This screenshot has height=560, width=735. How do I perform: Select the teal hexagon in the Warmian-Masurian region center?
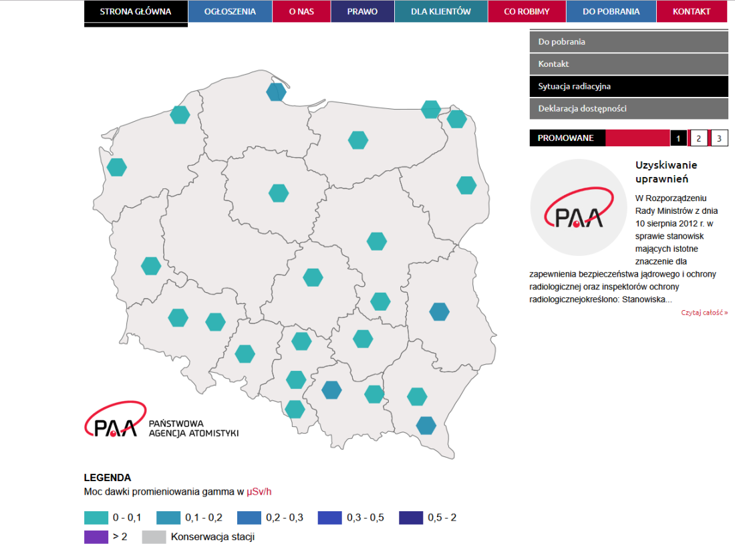pyautogui.click(x=358, y=140)
